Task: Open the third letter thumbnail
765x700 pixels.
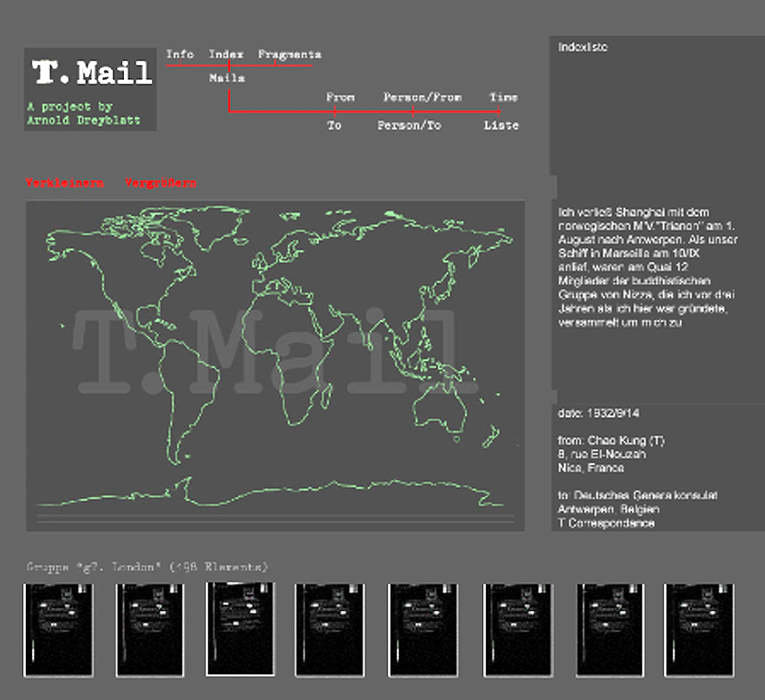Action: click(x=240, y=629)
